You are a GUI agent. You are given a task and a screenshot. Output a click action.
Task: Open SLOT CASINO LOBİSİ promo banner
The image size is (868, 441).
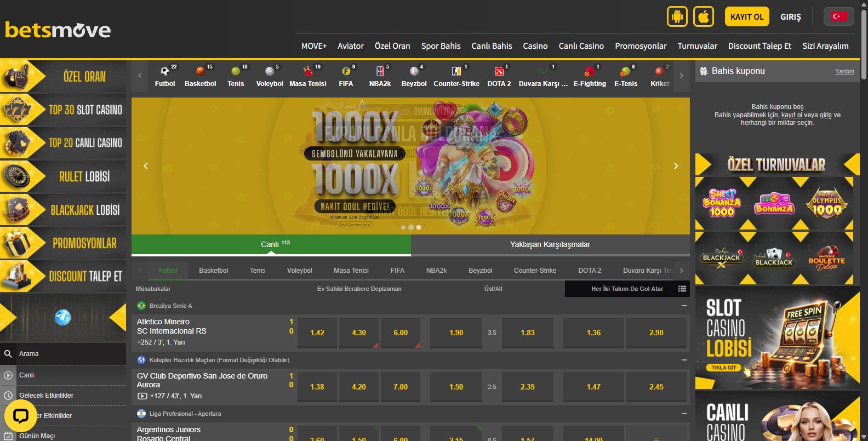pos(777,337)
